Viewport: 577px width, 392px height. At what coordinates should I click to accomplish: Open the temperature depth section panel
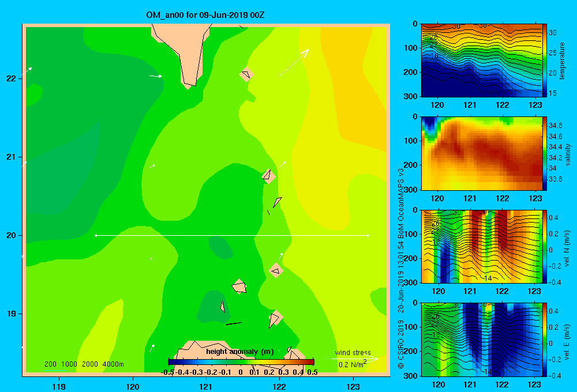pos(481,61)
